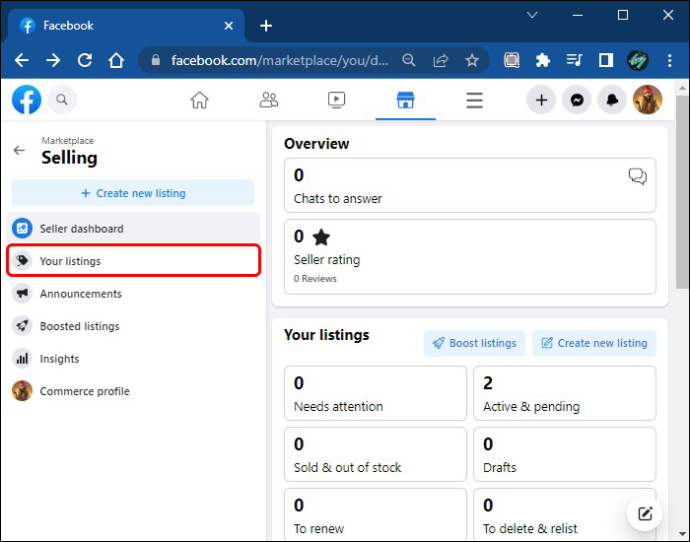Image resolution: width=690 pixels, height=542 pixels.
Task: Open Insights
Action: 133,359
